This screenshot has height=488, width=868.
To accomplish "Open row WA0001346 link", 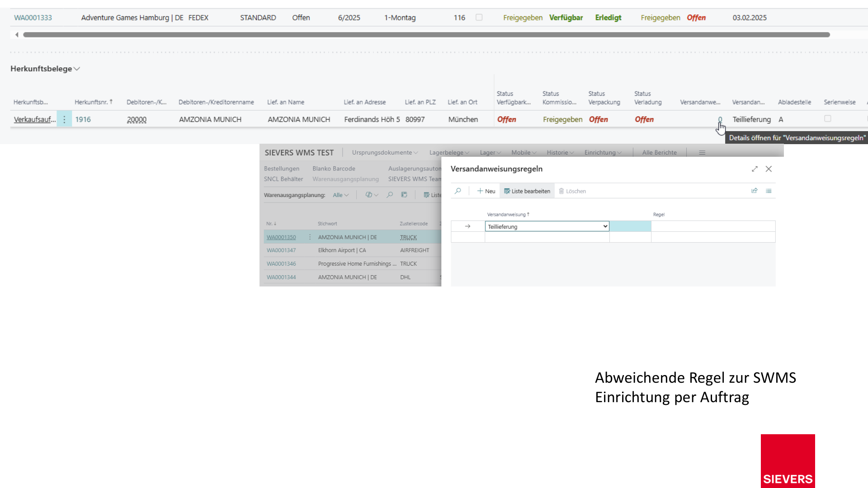I will point(281,264).
